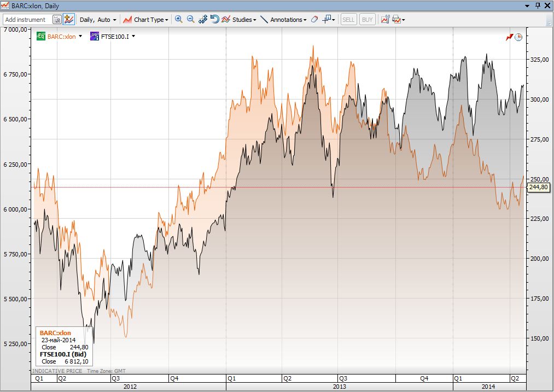
Task: Zoom in on the chart
Action: 179,20
